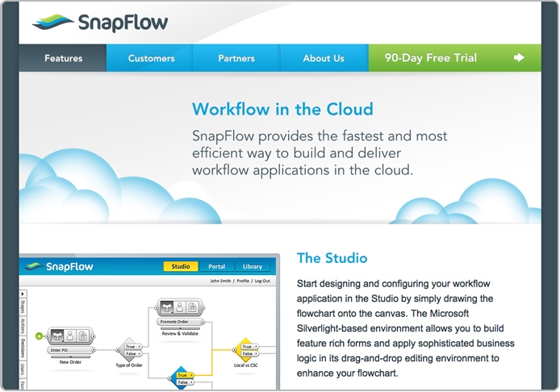Screen dimensions: 560x392
Task: Click the gray Type of Order decision diamond
Action: (129, 350)
